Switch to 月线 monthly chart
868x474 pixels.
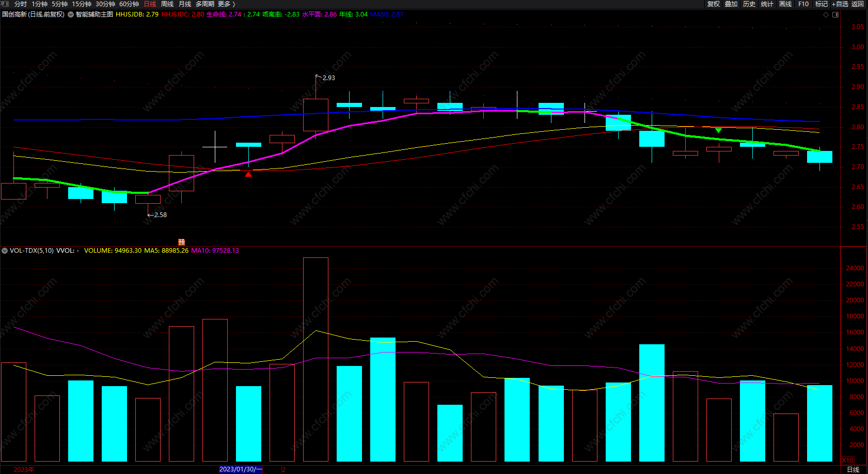tap(185, 4)
